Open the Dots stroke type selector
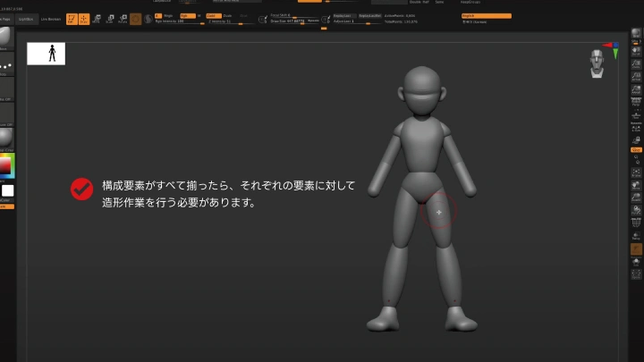The image size is (644, 362). [x=5, y=64]
